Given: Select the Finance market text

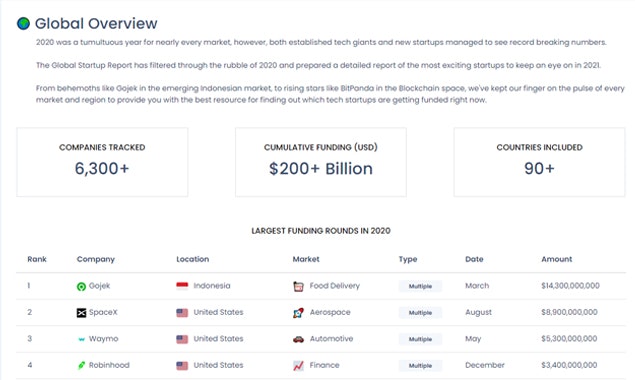Looking at the screenshot, I should (x=324, y=365).
